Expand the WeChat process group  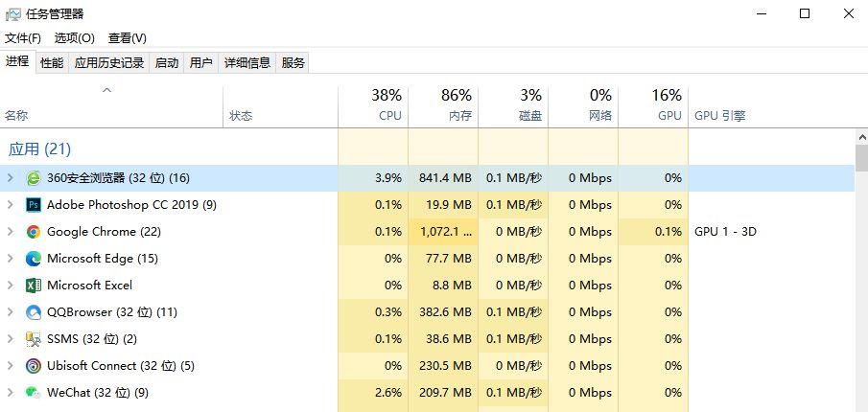(11, 393)
